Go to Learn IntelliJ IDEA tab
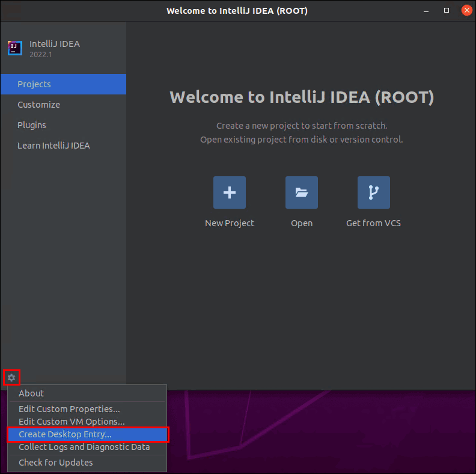The width and height of the screenshot is (476, 474). [64, 146]
